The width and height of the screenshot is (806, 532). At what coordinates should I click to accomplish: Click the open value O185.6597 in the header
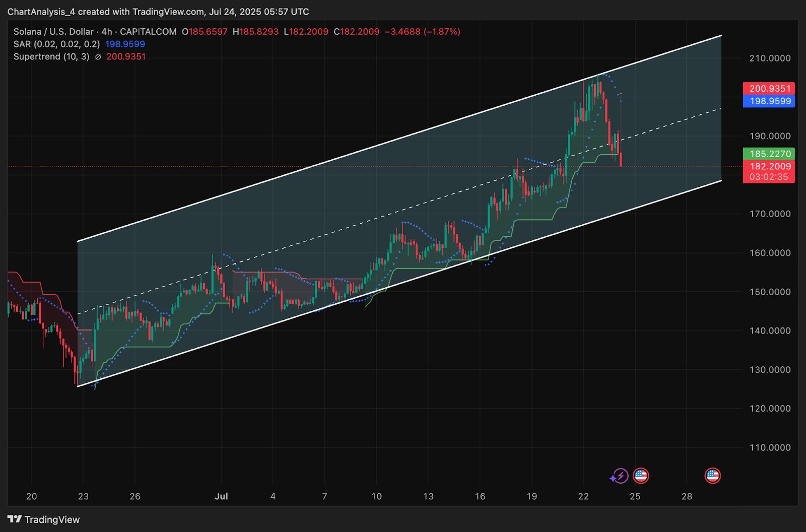205,32
